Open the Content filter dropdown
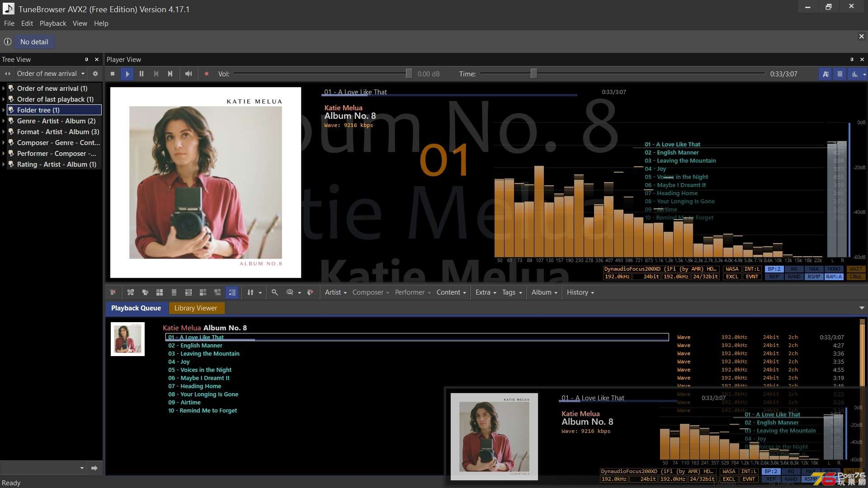868x488 pixels. pos(451,292)
